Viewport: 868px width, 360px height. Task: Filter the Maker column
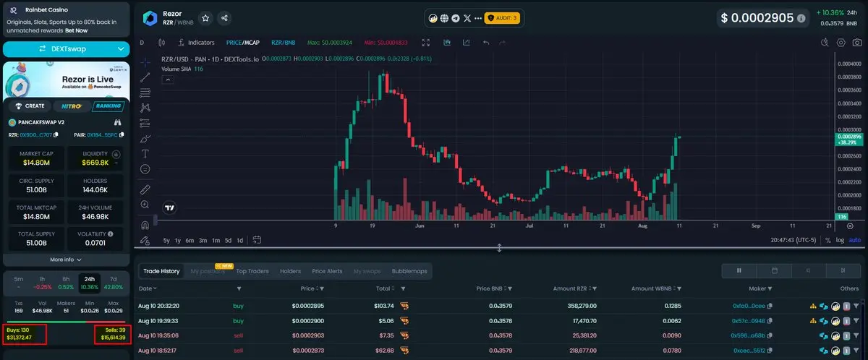(x=770, y=289)
